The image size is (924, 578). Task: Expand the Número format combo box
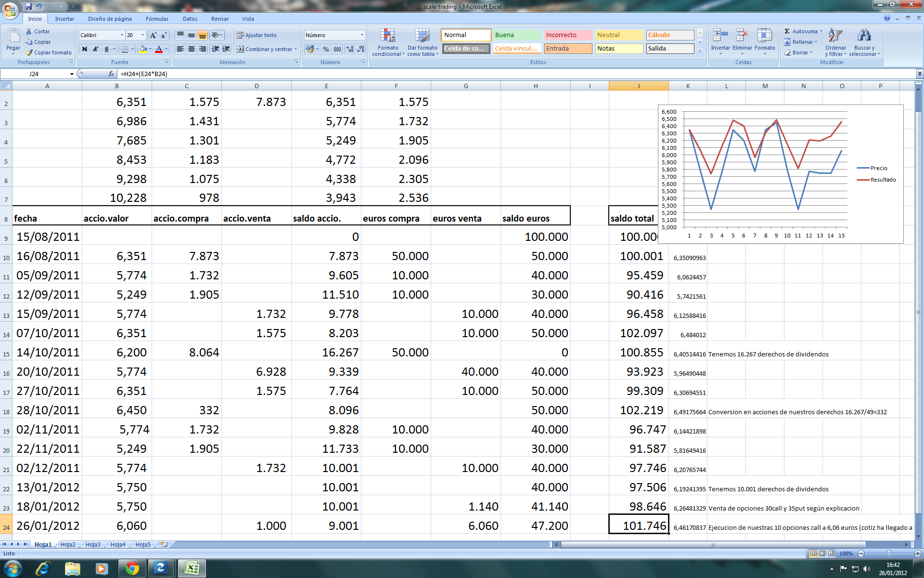click(x=362, y=35)
